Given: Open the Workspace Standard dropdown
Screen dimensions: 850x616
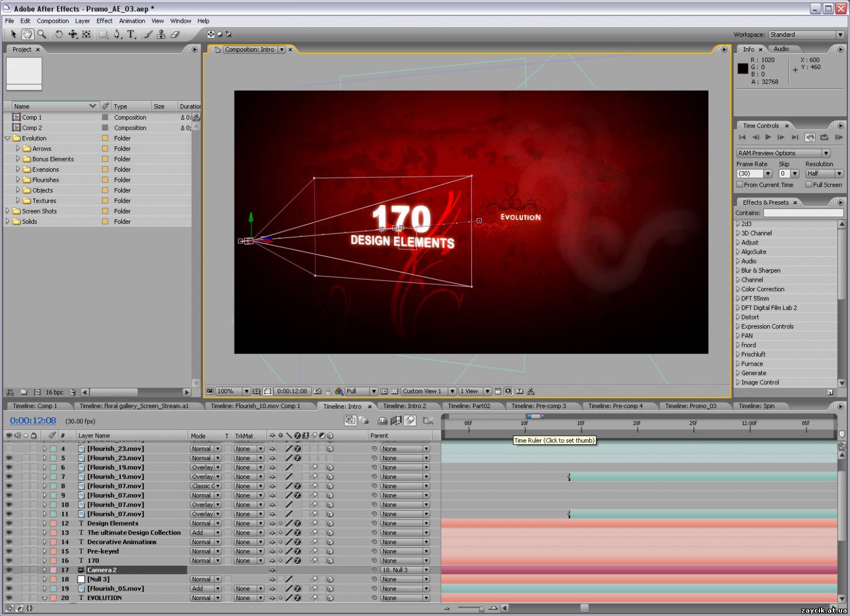Looking at the screenshot, I should pyautogui.click(x=806, y=35).
